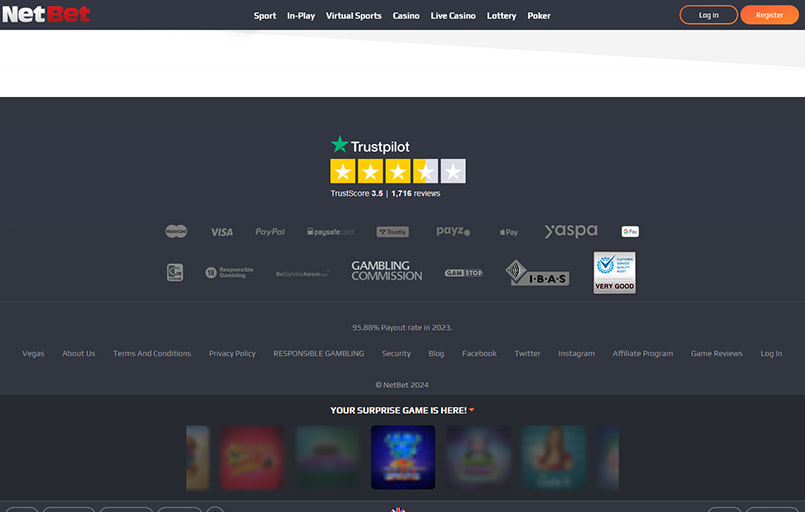Open the About Us link
Screen dimensions: 805x512
pyautogui.click(x=79, y=353)
